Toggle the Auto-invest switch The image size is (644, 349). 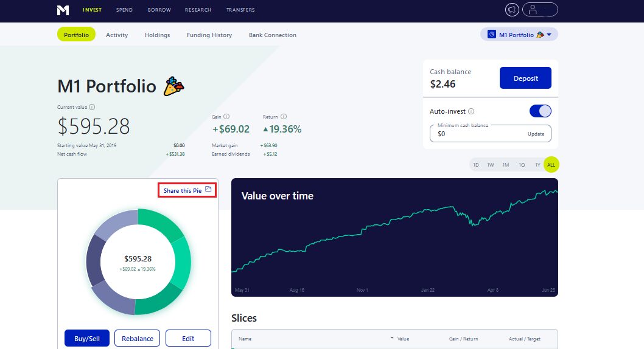540,111
